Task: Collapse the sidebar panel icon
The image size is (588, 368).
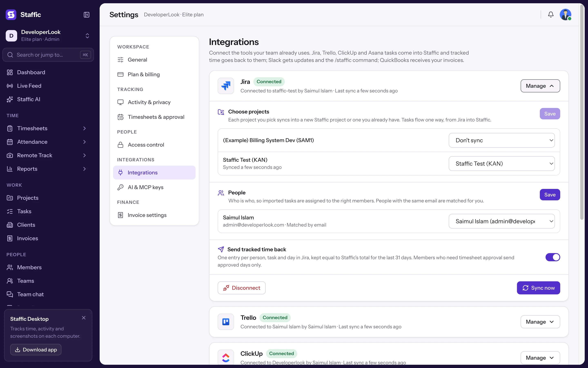Action: [x=87, y=15]
